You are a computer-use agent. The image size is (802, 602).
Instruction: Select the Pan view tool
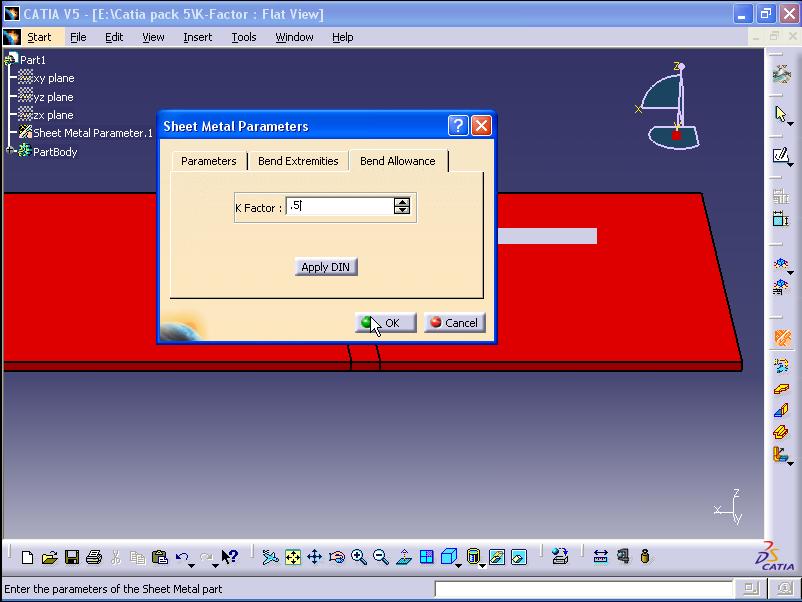click(314, 557)
